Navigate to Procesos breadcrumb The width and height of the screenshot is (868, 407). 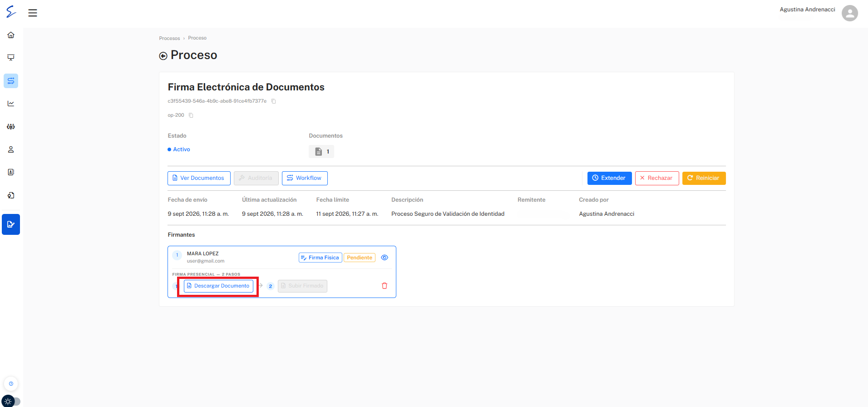click(169, 38)
